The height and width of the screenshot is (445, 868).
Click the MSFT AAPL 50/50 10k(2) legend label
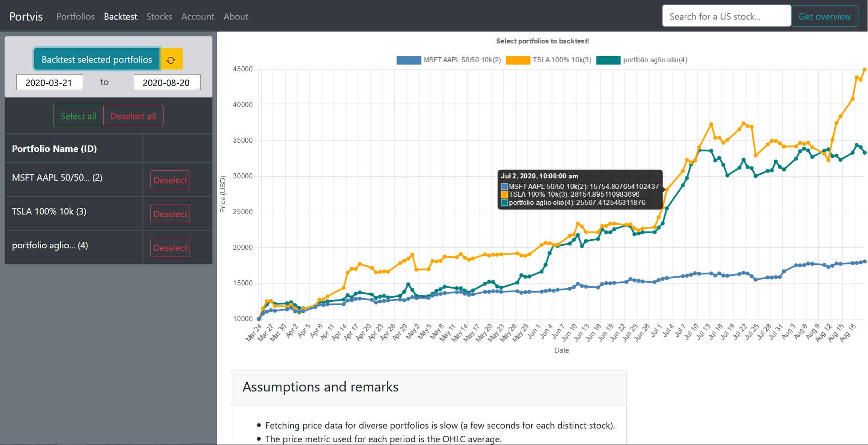[x=462, y=60]
